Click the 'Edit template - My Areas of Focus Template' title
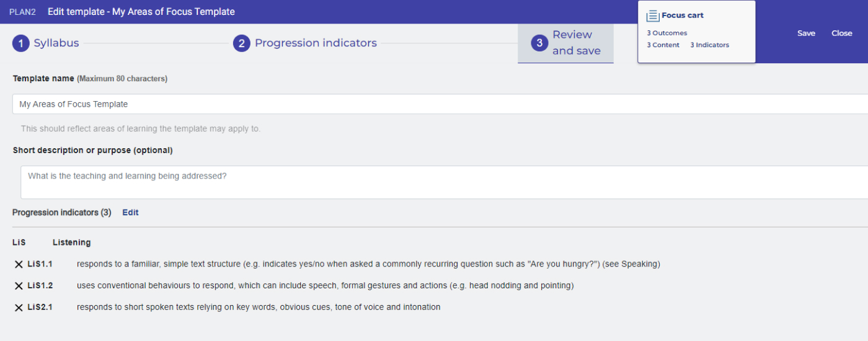This screenshot has width=868, height=341. coord(141,12)
